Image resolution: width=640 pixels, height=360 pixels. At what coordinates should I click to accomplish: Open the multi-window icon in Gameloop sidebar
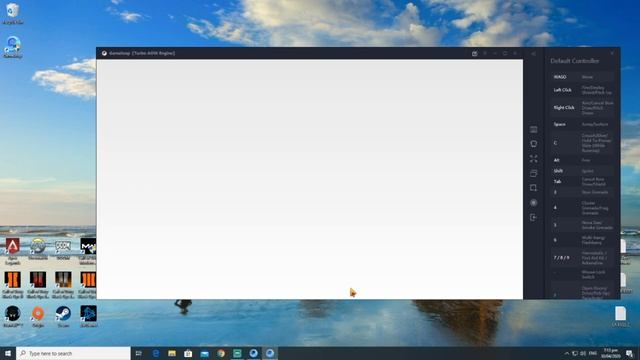point(533,173)
